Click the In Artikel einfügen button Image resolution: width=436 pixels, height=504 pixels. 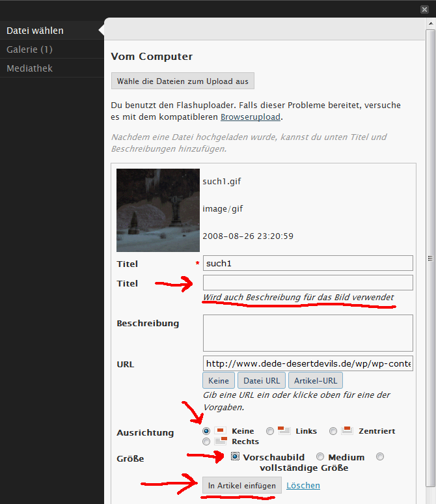(241, 486)
